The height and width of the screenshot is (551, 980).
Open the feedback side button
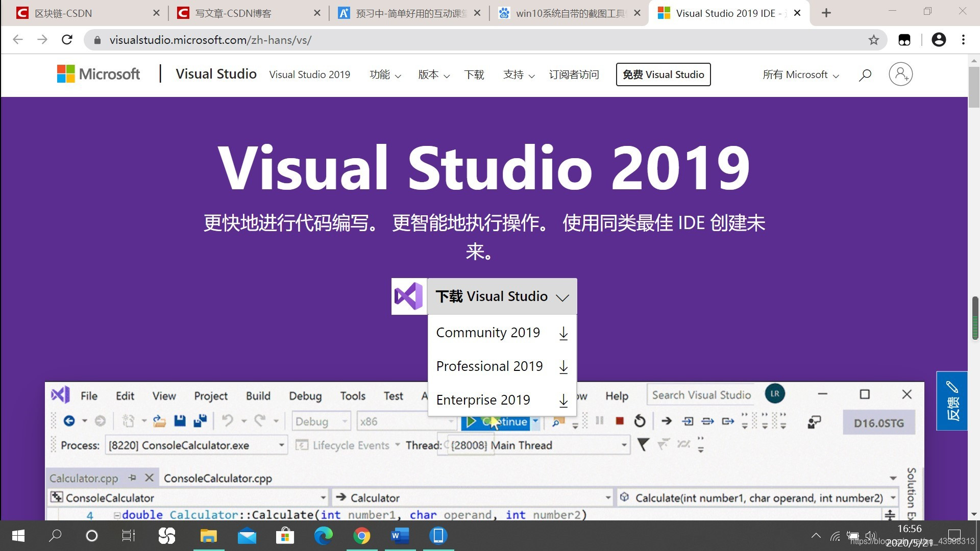(x=952, y=401)
